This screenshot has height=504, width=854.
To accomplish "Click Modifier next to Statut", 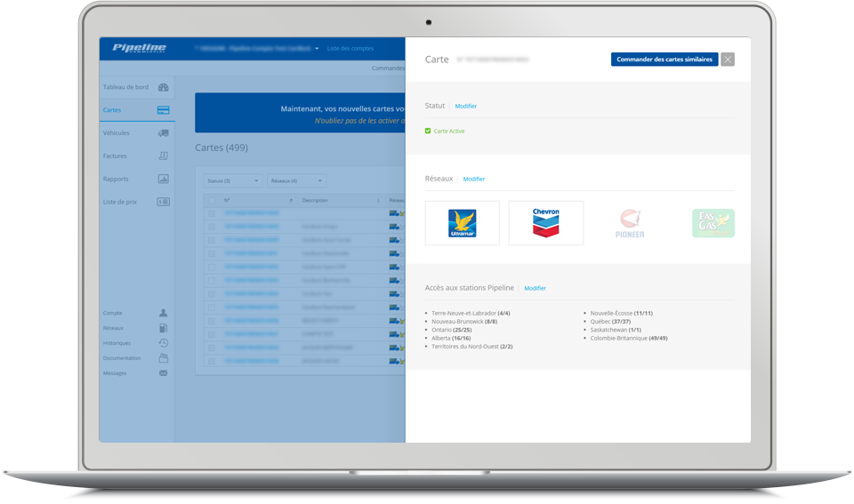I will point(465,106).
